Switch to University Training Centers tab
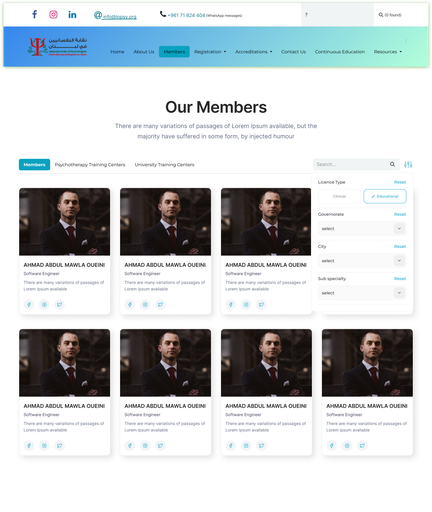Image resolution: width=432 pixels, height=512 pixels. click(164, 165)
